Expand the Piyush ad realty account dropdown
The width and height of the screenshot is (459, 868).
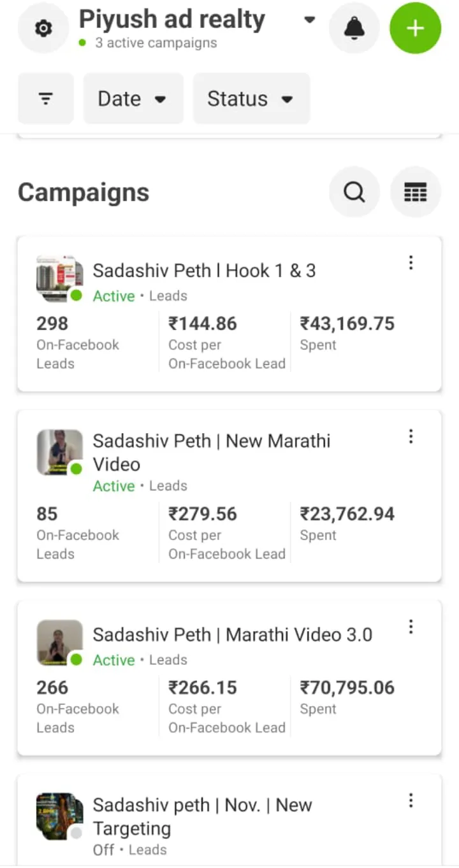[309, 20]
